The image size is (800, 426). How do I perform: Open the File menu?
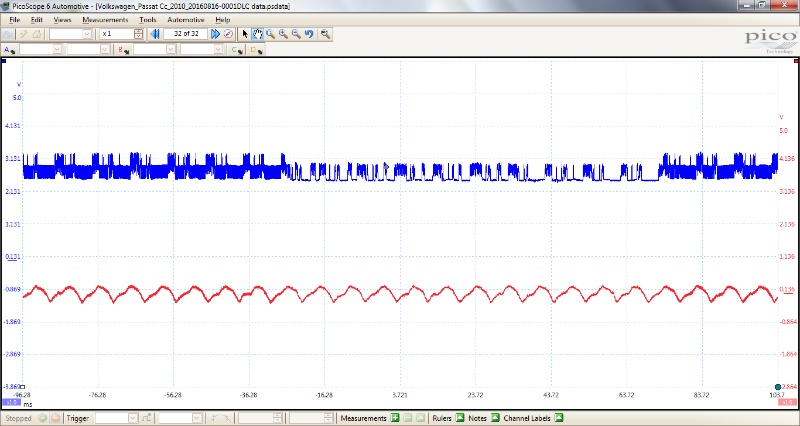pyautogui.click(x=14, y=20)
